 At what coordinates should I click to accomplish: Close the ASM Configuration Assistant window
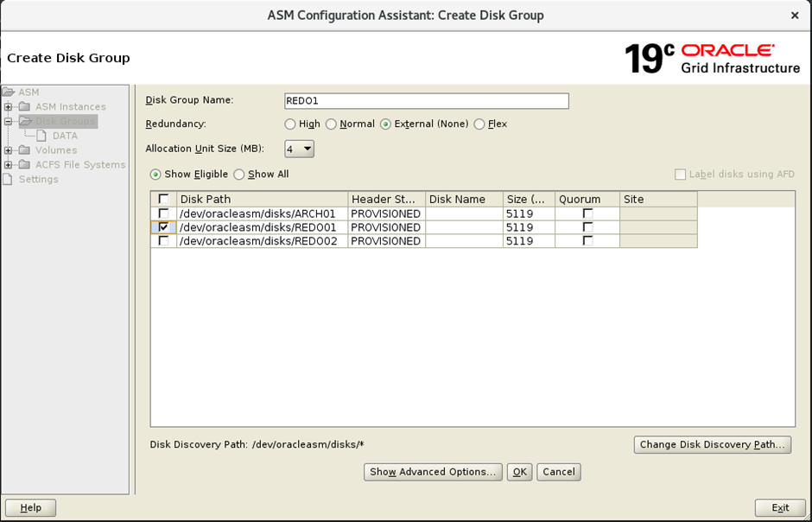(x=795, y=16)
